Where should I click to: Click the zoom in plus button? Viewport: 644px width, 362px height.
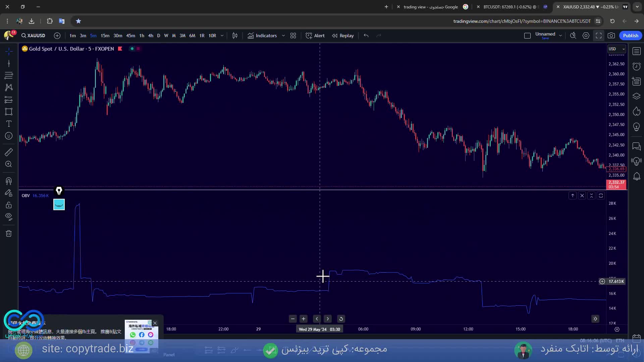[303, 319]
